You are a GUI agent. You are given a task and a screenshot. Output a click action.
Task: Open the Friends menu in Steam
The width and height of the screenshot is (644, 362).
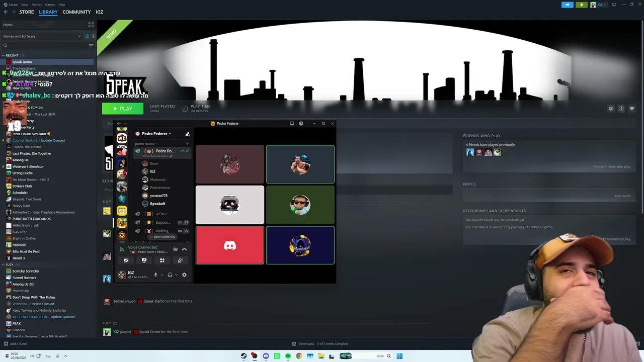click(37, 5)
